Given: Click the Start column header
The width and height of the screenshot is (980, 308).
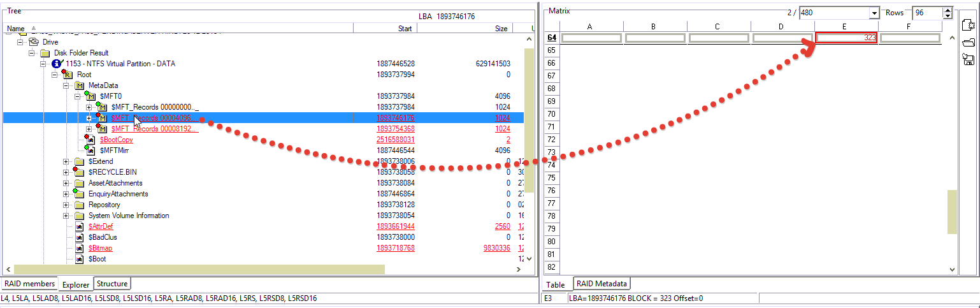Looking at the screenshot, I should pos(405,29).
